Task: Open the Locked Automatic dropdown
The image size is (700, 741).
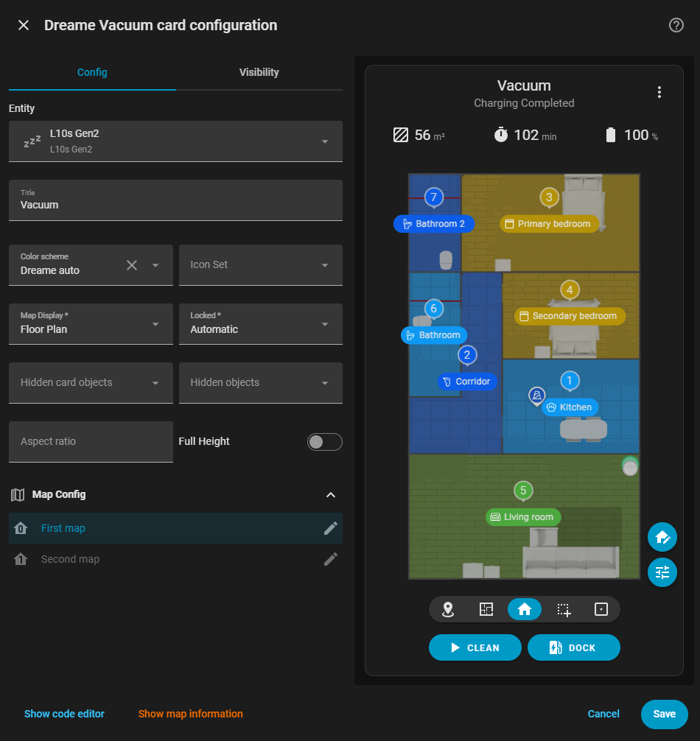Action: tap(260, 323)
